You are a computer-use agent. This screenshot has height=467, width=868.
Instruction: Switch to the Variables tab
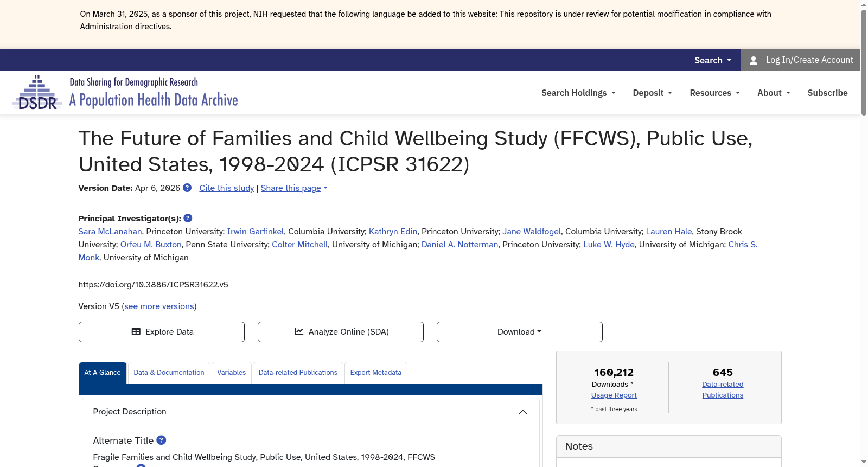coord(232,373)
